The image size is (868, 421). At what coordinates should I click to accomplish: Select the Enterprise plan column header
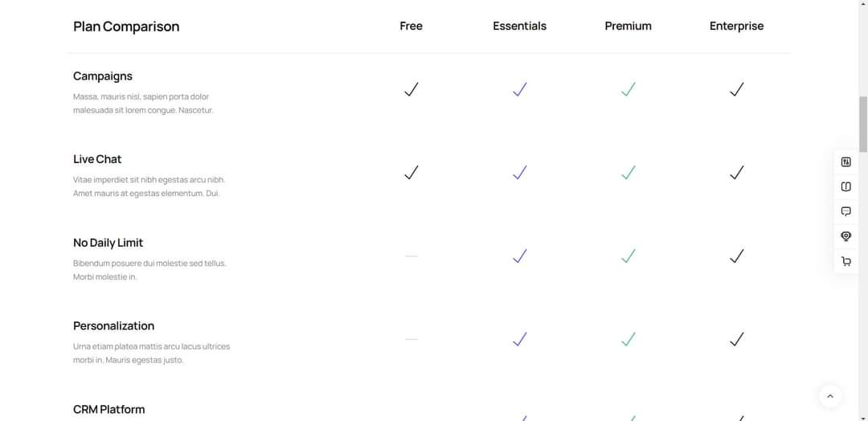[737, 26]
